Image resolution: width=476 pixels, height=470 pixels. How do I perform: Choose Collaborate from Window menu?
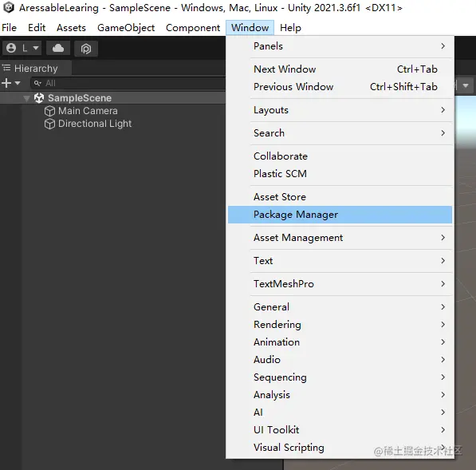pos(340,156)
